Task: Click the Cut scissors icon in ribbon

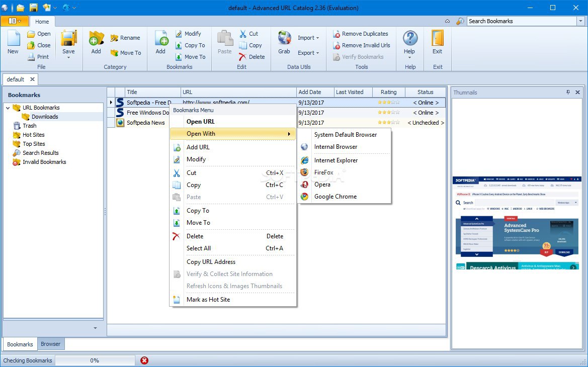Action: coord(243,34)
